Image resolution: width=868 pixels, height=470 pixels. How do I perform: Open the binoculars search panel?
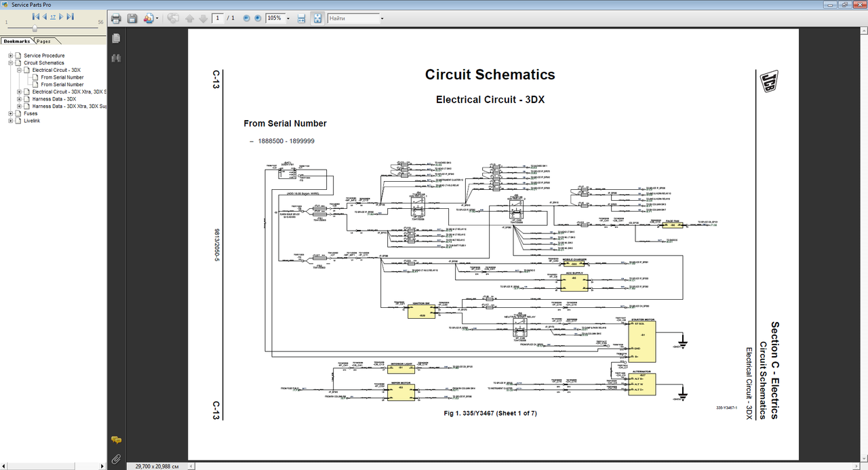pos(116,58)
